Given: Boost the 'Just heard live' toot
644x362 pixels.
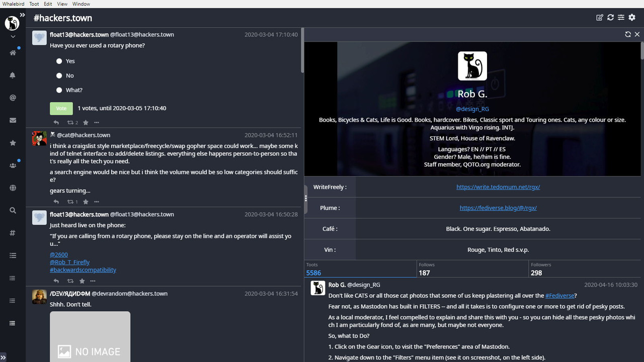Looking at the screenshot, I should (x=70, y=281).
